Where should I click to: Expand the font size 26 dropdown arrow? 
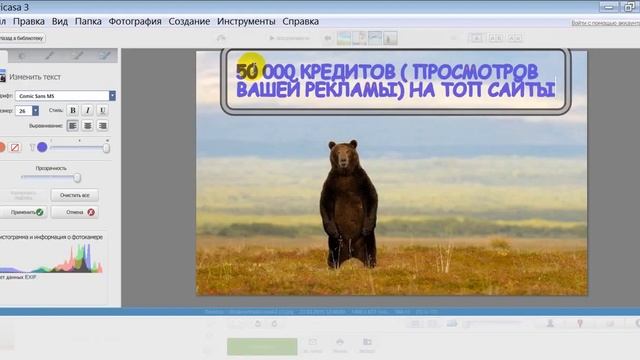click(x=36, y=111)
